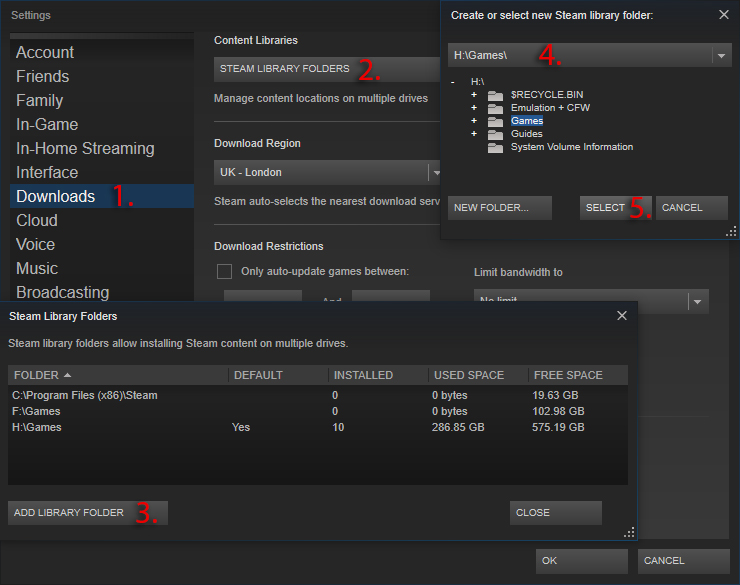Expand the Games folder node
The image size is (740, 585).
pos(474,121)
